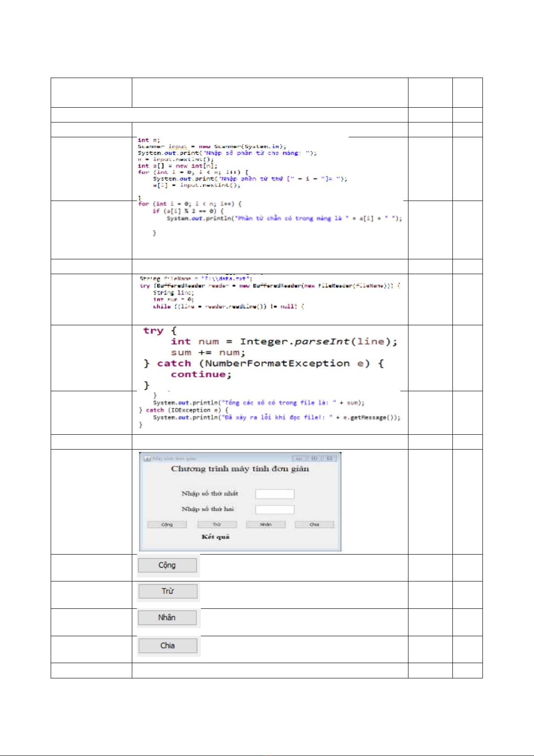Click the Chia button inside the calculator window
This screenshot has width=534, height=756.
tap(314, 524)
